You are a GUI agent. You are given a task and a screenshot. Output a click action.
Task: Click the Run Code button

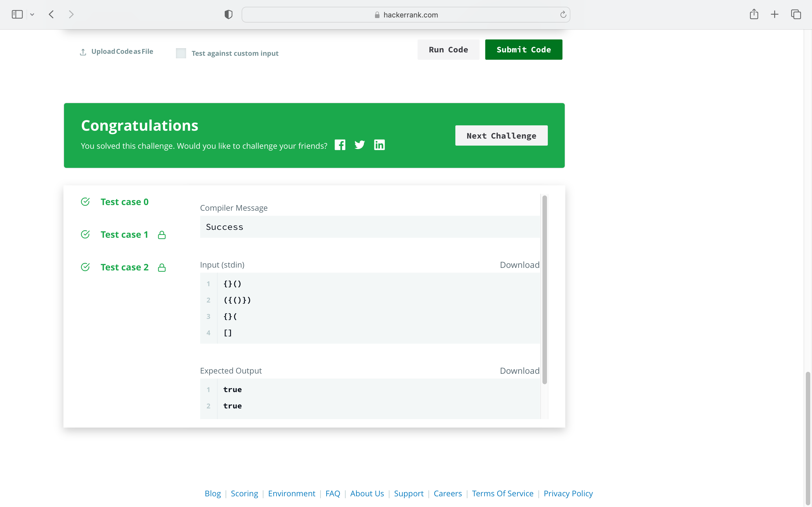[x=448, y=50]
